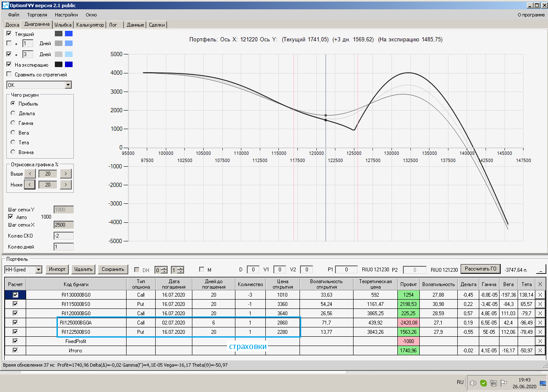The width and height of the screenshot is (548, 392).
Task: Expand the OK strategy dropdown
Action: [x=68, y=85]
